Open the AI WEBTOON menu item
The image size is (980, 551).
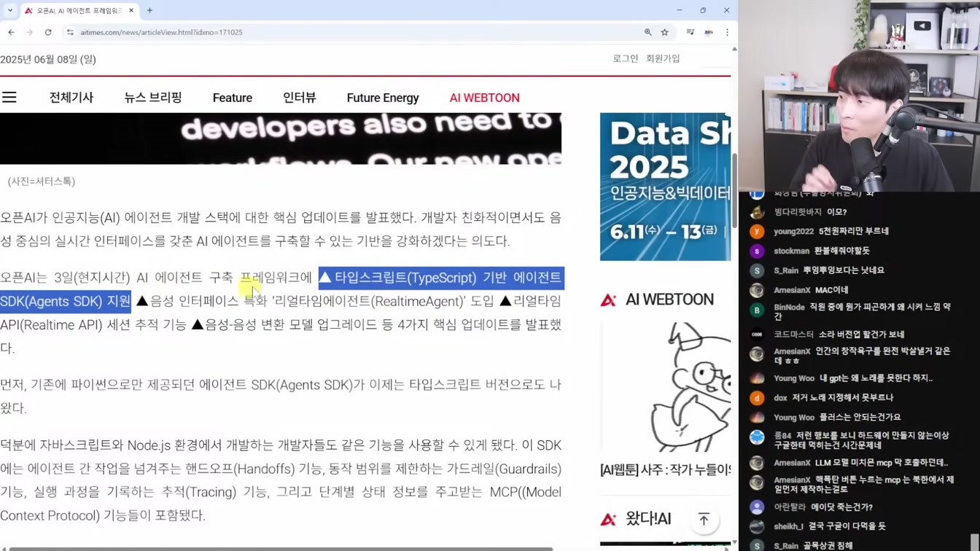point(485,98)
